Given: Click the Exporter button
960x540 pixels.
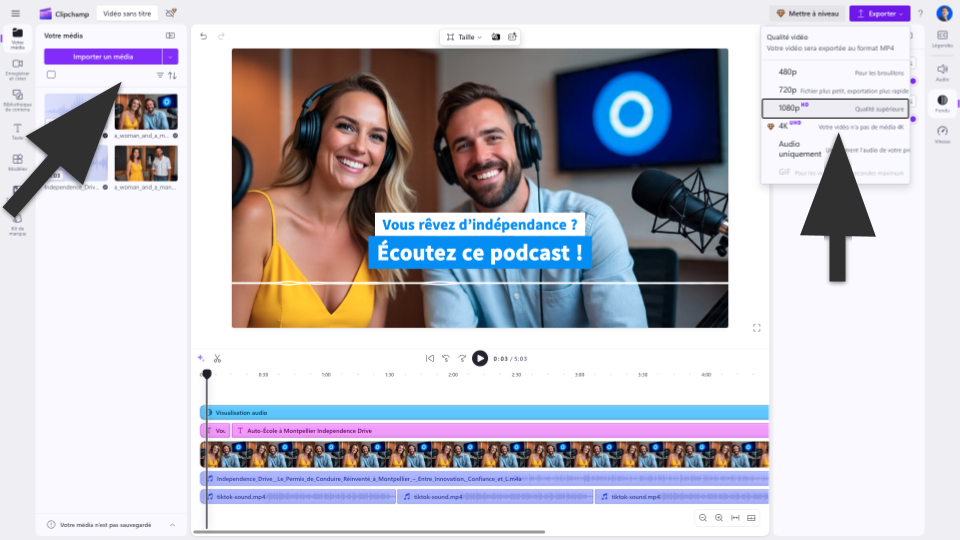Looking at the screenshot, I should [879, 13].
